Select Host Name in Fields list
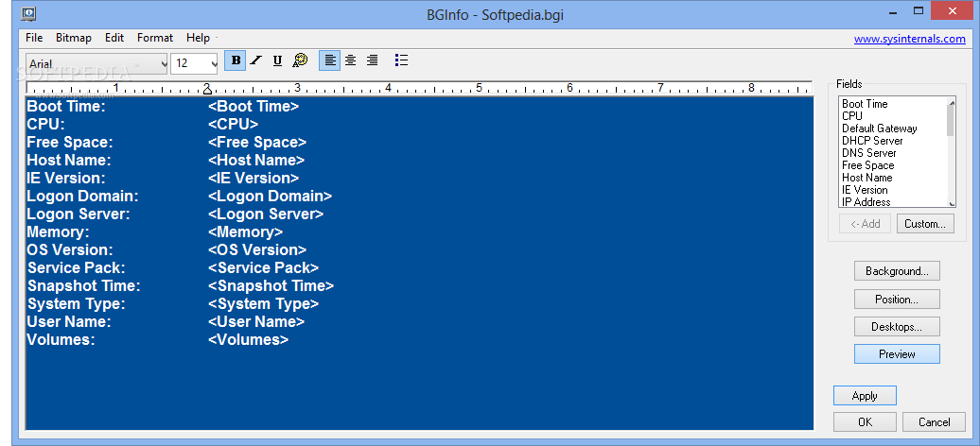The width and height of the screenshot is (980, 446). tap(866, 178)
